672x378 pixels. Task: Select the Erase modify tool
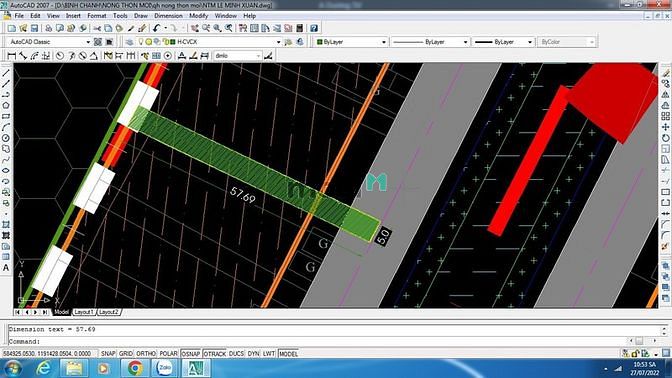click(x=665, y=73)
